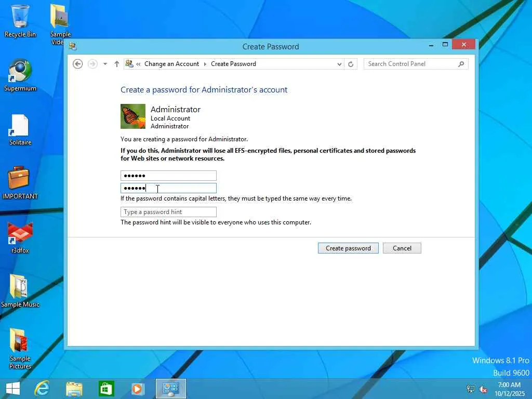Launch the Supermium browser shortcut
The width and height of the screenshot is (532, 399).
20,75
